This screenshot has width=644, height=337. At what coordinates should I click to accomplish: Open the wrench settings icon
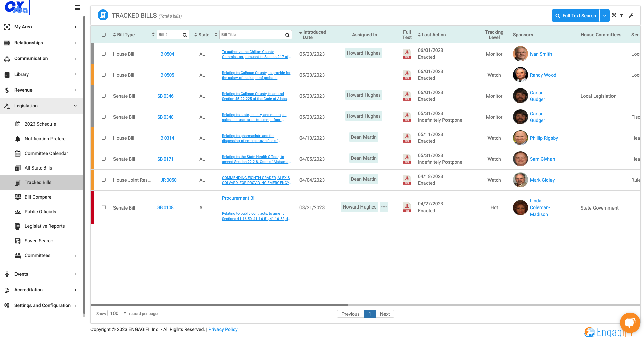tap(631, 16)
